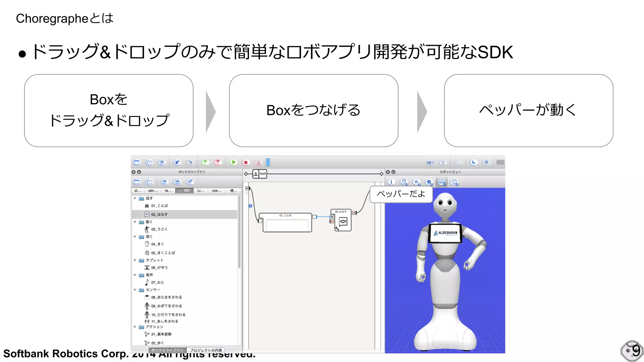Click New box library icon in library panel

click(x=136, y=182)
